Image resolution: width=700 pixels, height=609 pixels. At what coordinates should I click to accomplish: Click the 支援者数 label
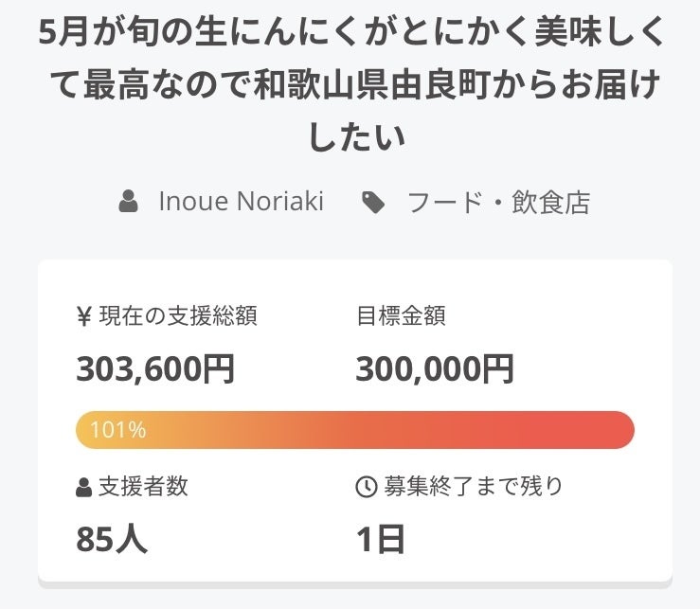143,487
